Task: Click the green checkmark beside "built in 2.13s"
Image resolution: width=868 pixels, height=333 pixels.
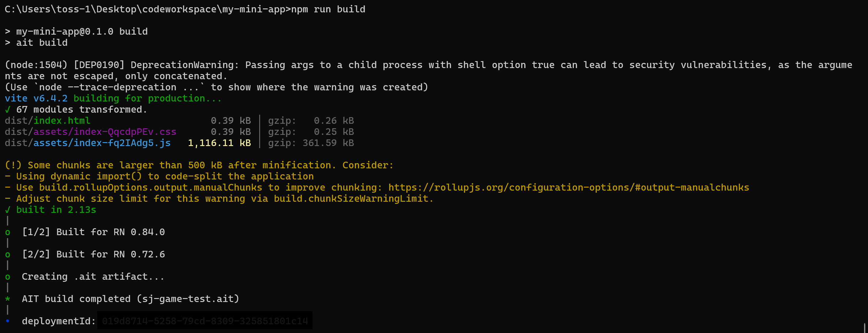Action: pyautogui.click(x=8, y=210)
